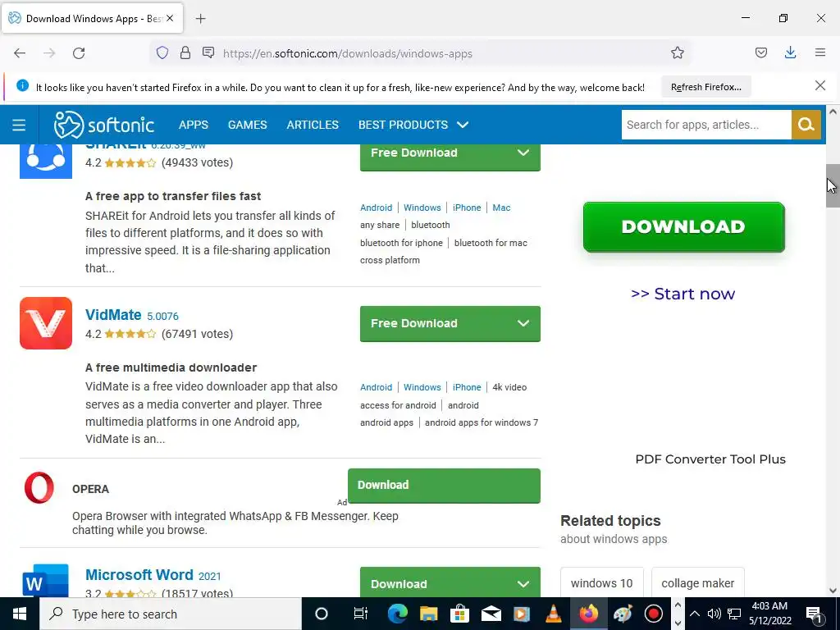The image size is (840, 630).
Task: Click the Mac tag under SHAREit
Action: [501, 208]
